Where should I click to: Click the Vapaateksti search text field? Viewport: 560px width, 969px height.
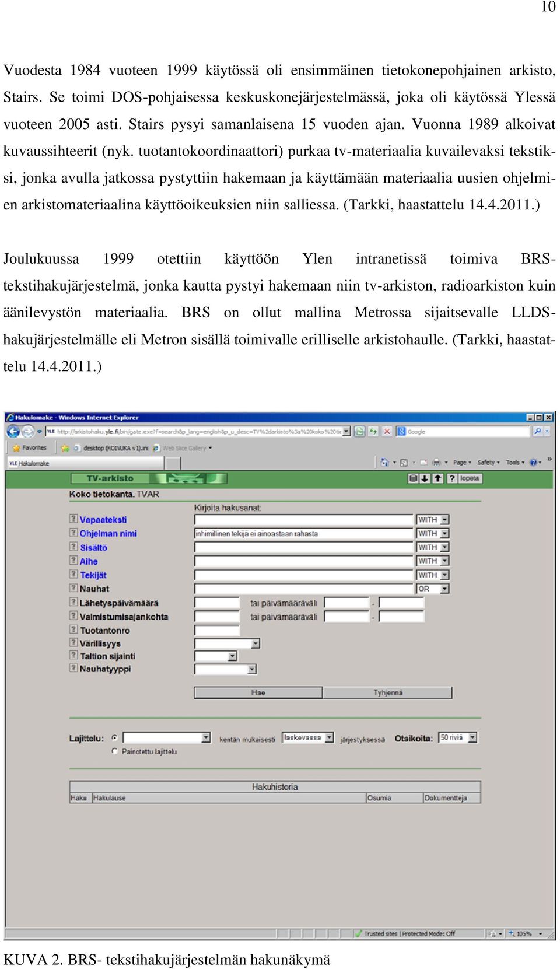click(x=304, y=520)
